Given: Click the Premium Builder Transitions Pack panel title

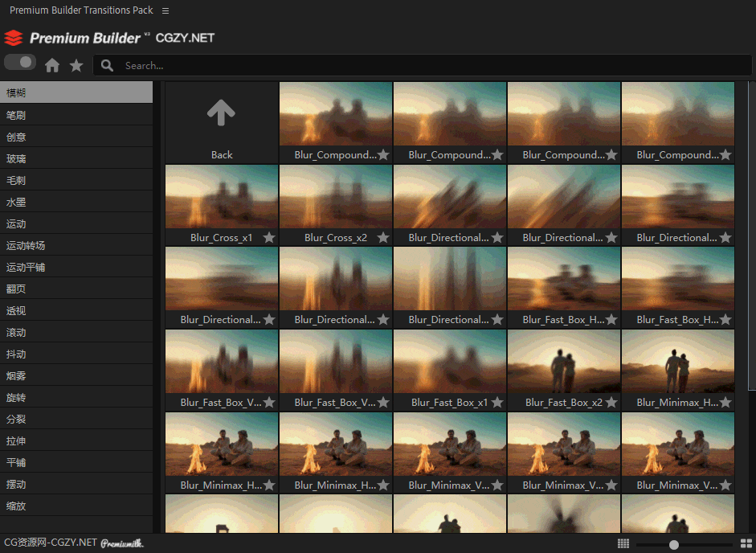Looking at the screenshot, I should point(81,10).
